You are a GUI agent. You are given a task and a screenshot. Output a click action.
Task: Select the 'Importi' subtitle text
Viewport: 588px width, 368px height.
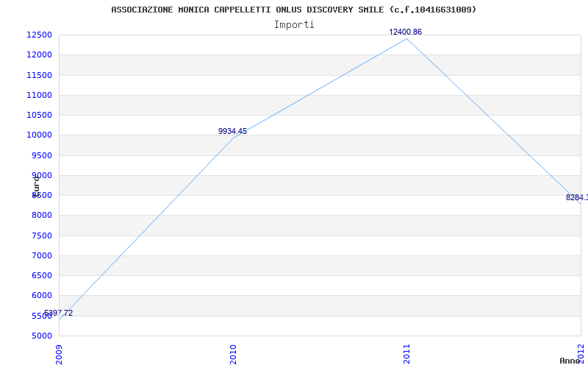click(x=294, y=25)
